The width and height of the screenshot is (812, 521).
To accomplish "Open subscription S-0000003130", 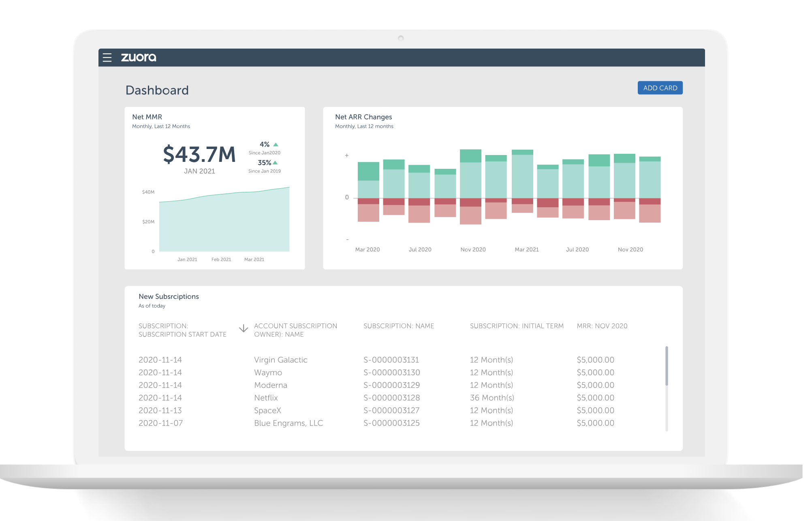I will click(391, 372).
